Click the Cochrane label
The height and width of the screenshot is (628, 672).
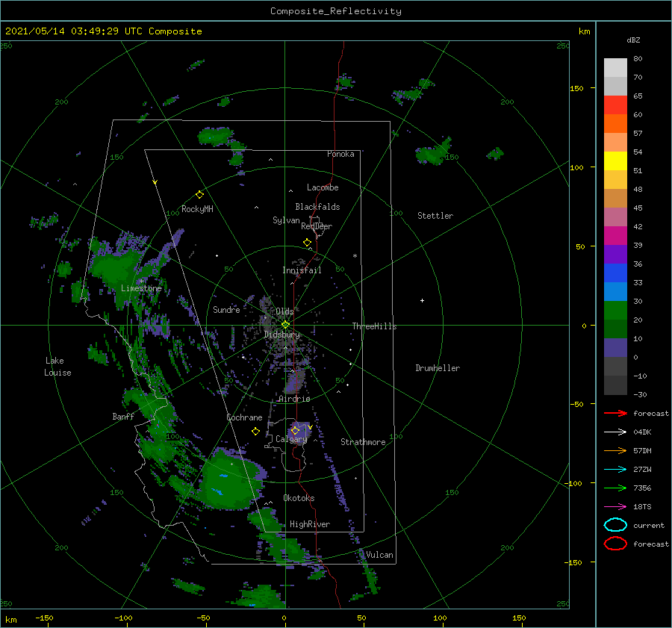point(244,417)
